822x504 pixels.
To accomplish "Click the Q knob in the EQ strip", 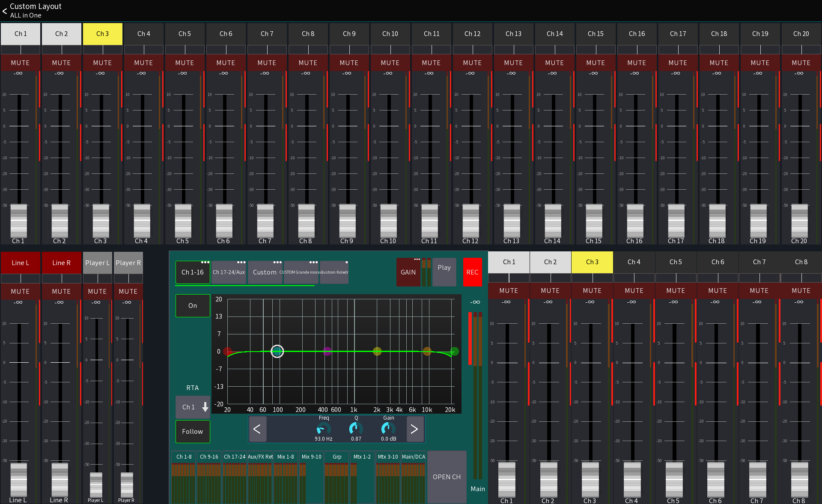I will (x=355, y=429).
